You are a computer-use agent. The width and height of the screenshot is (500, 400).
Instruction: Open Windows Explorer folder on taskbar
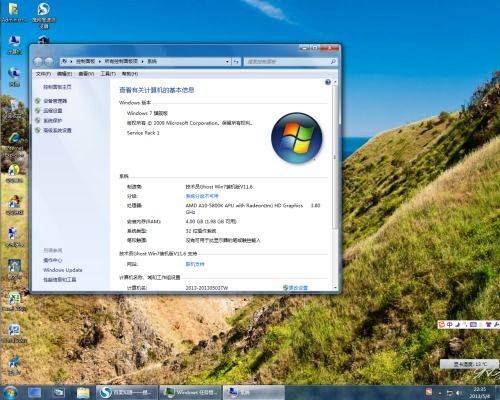pos(83,392)
